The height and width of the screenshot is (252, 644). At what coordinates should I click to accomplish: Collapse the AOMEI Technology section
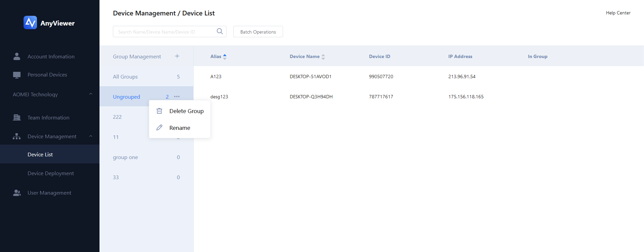(90, 94)
